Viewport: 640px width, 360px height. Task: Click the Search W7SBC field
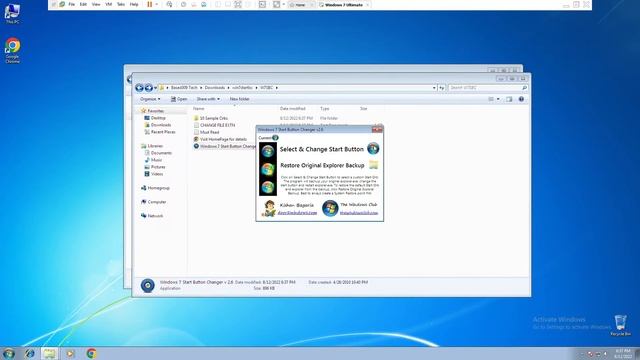tap(488, 88)
